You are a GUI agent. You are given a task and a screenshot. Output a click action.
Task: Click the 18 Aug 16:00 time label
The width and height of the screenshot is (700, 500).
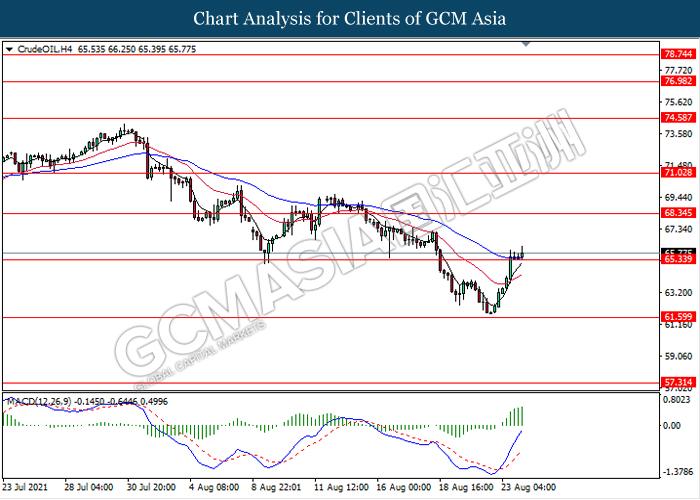[x=466, y=487]
